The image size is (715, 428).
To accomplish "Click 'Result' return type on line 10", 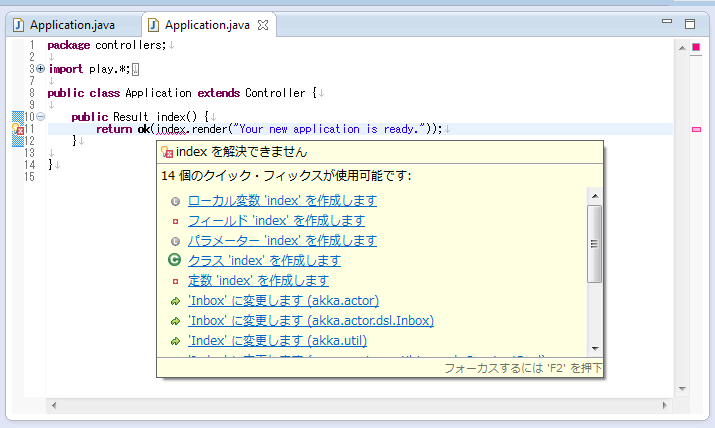I will coord(131,117).
